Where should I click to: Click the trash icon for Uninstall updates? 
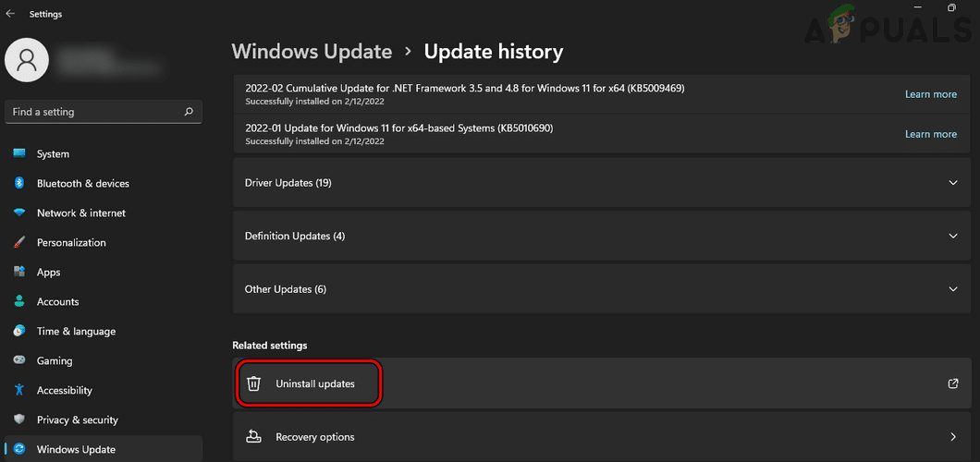pyautogui.click(x=254, y=383)
